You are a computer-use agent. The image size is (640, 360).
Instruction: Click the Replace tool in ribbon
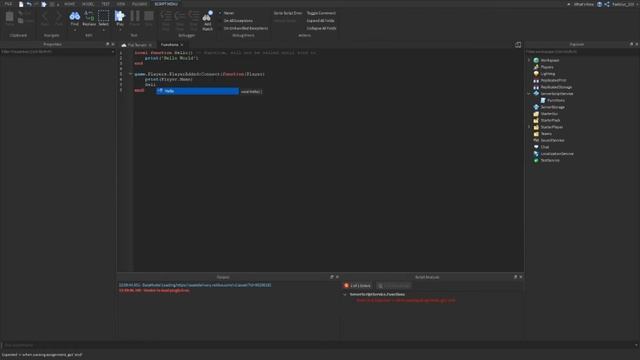click(x=89, y=19)
